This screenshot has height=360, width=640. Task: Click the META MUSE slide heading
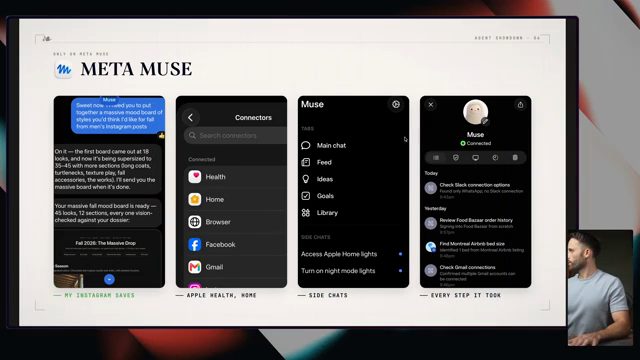[136, 69]
